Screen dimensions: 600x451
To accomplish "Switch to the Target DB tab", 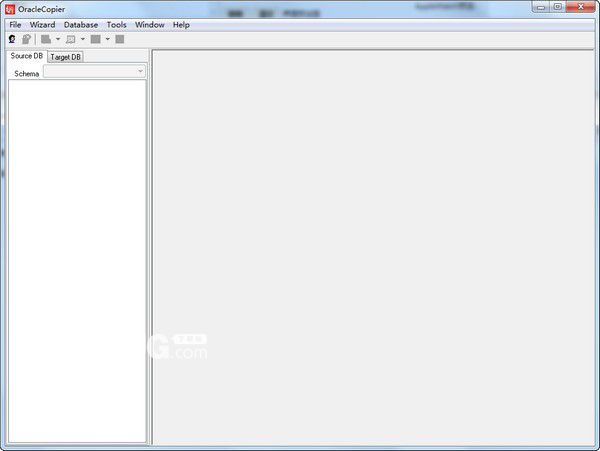I will click(x=65, y=57).
